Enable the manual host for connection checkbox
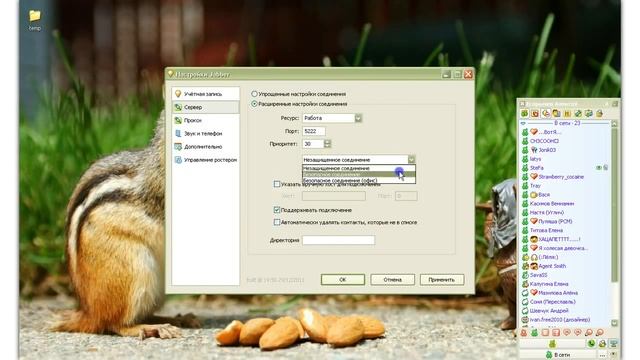640x360 pixels. pos(277,184)
